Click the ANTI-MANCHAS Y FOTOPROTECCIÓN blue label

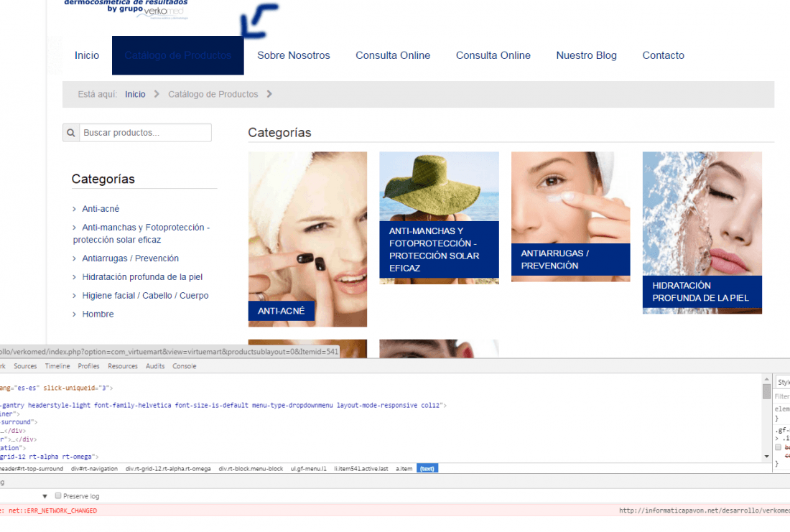point(440,249)
